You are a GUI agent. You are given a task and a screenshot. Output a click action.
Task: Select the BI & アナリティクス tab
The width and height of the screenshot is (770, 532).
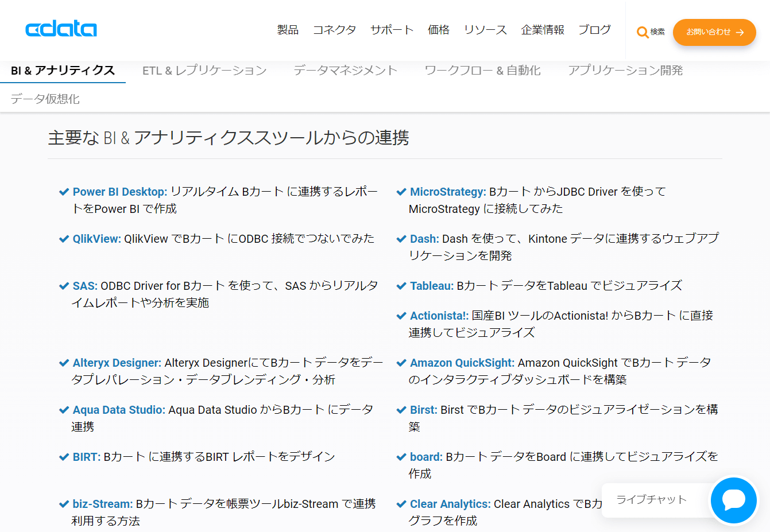pos(63,71)
